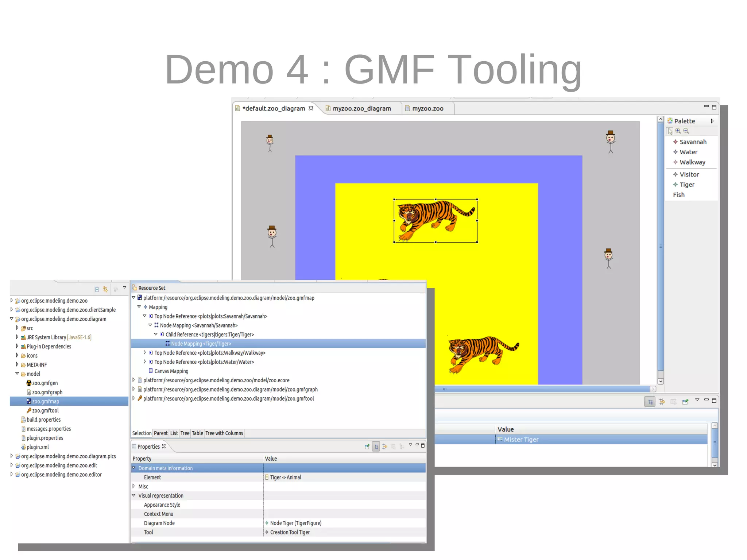The height and width of the screenshot is (560, 747).
Task: Open zoo.gmfgen file
Action: [42, 383]
